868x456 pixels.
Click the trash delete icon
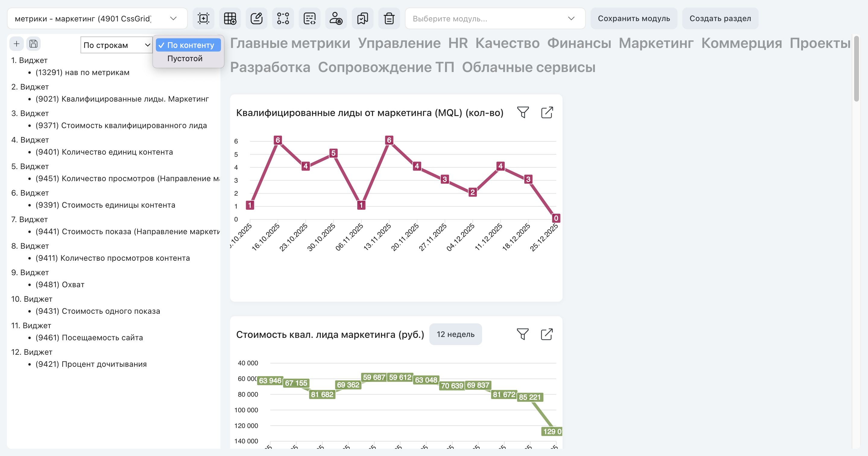[389, 18]
